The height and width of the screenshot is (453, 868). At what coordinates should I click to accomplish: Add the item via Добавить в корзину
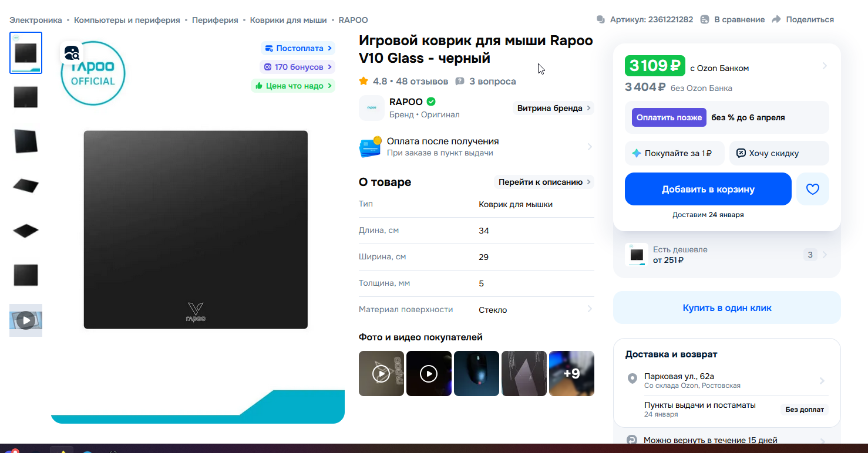click(x=708, y=189)
